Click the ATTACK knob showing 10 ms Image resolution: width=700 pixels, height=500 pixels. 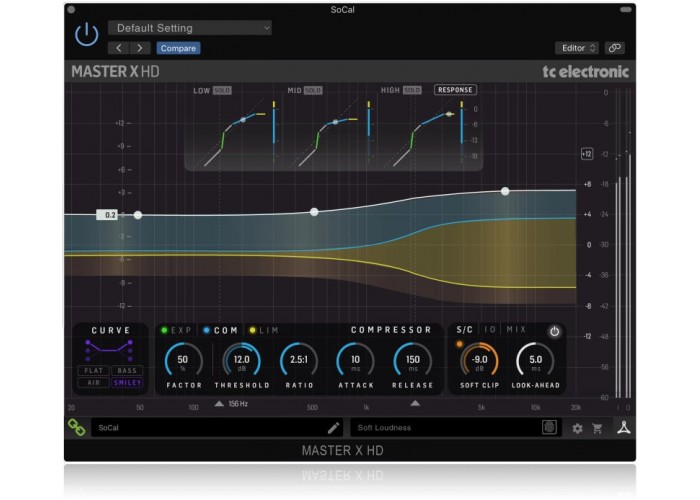pyautogui.click(x=355, y=361)
